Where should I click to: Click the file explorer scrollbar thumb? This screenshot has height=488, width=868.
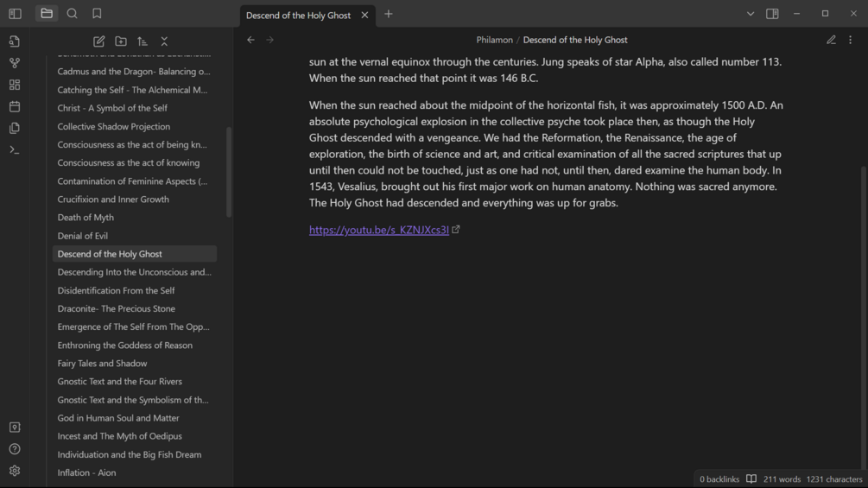(x=229, y=172)
